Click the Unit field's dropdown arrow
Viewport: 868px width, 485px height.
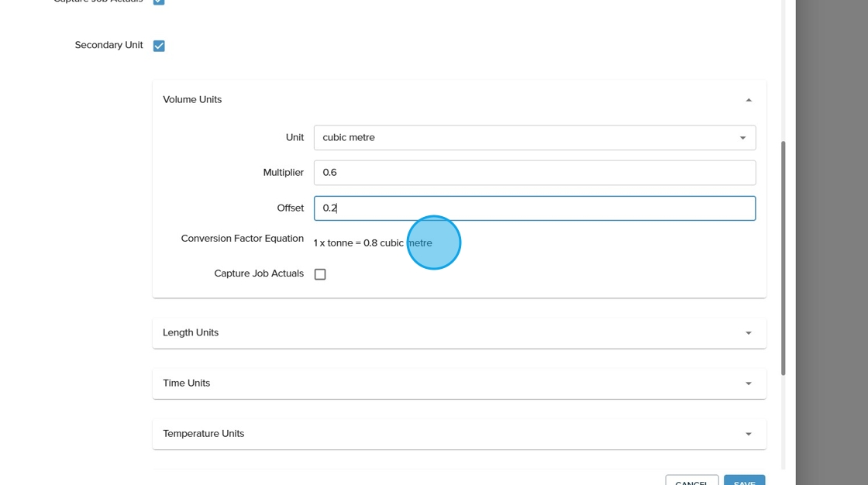(x=742, y=138)
